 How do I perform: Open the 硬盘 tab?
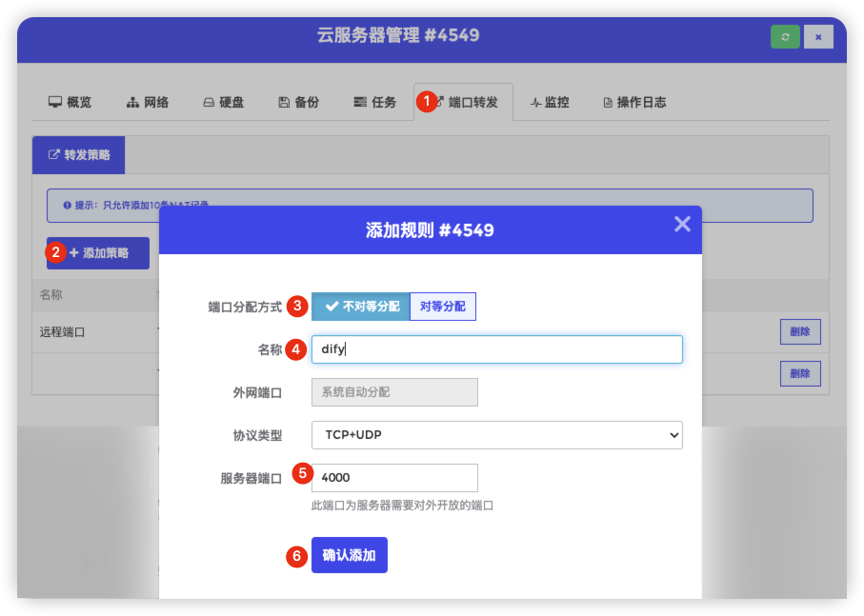(224, 103)
